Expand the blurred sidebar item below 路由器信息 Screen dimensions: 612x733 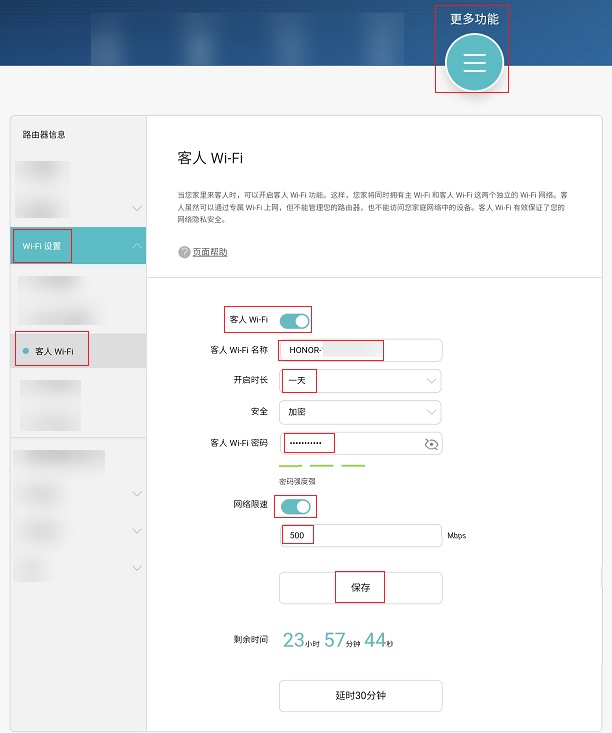137,208
